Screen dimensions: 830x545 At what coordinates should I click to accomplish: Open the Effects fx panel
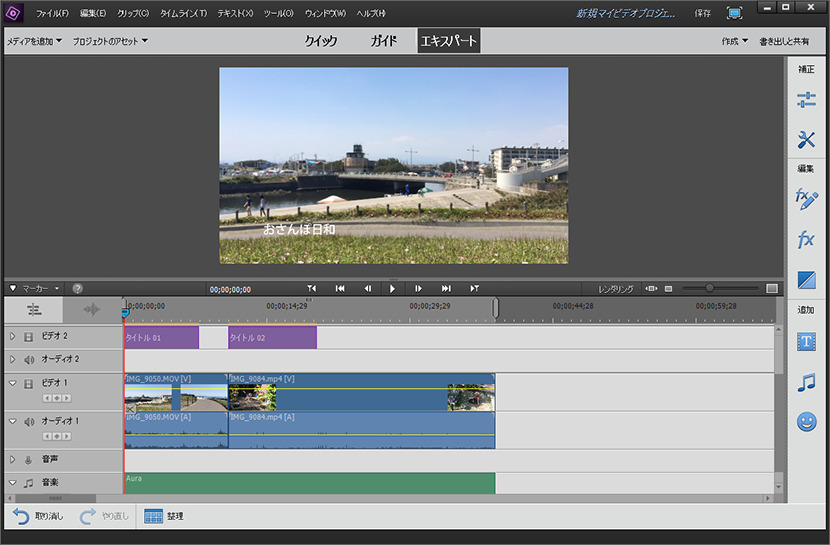click(x=806, y=240)
